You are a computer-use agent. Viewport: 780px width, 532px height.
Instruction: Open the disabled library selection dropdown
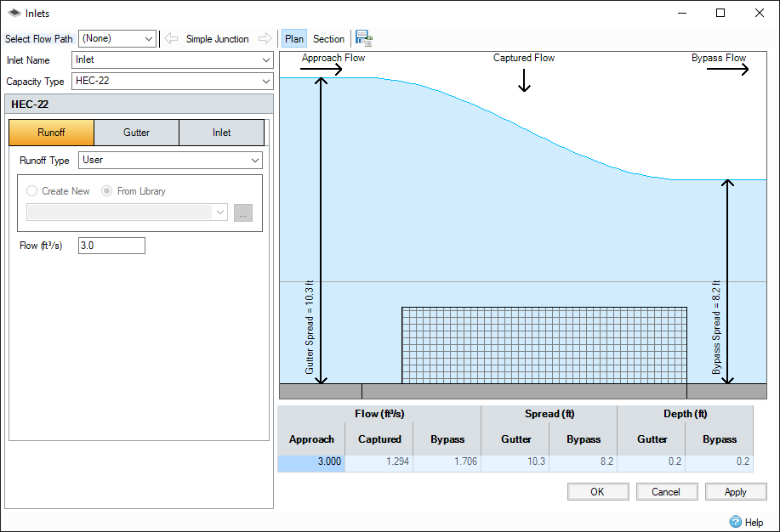(128, 212)
